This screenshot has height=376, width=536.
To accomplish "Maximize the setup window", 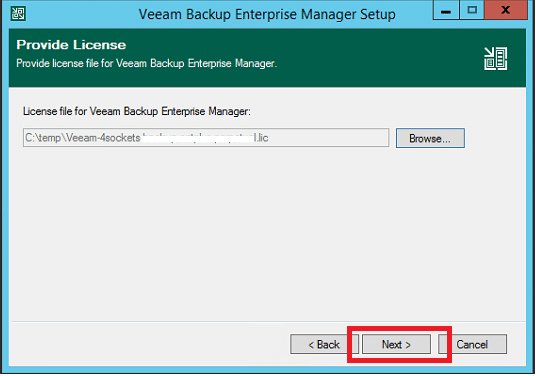I will click(472, 10).
